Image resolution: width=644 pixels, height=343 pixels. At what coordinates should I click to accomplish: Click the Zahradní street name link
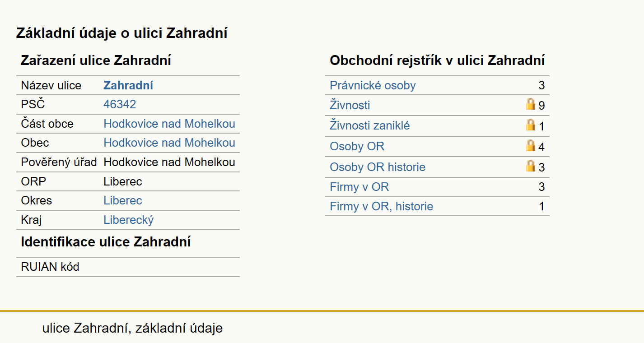click(128, 85)
